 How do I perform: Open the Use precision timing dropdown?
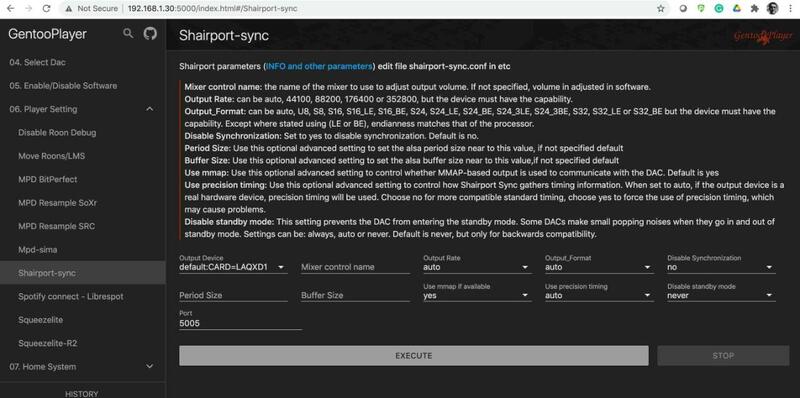599,295
